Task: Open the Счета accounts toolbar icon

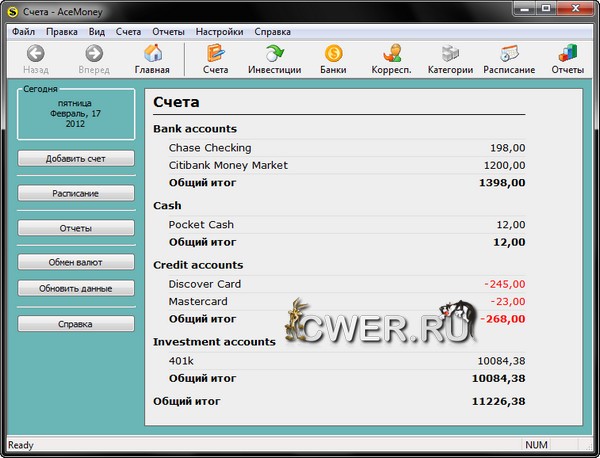Action: [x=215, y=54]
